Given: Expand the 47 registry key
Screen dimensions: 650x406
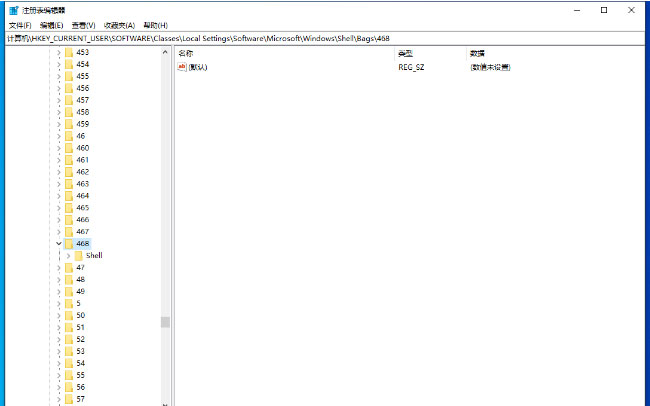Looking at the screenshot, I should pos(58,267).
